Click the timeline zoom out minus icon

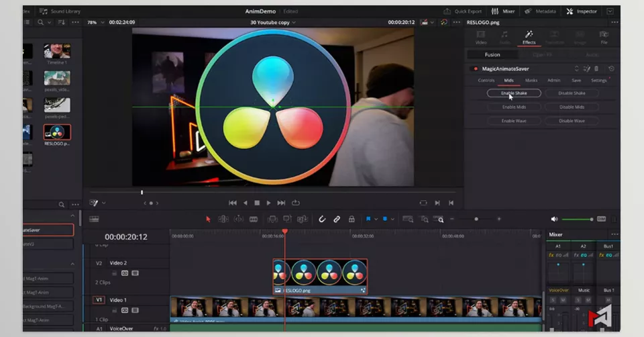tap(451, 220)
